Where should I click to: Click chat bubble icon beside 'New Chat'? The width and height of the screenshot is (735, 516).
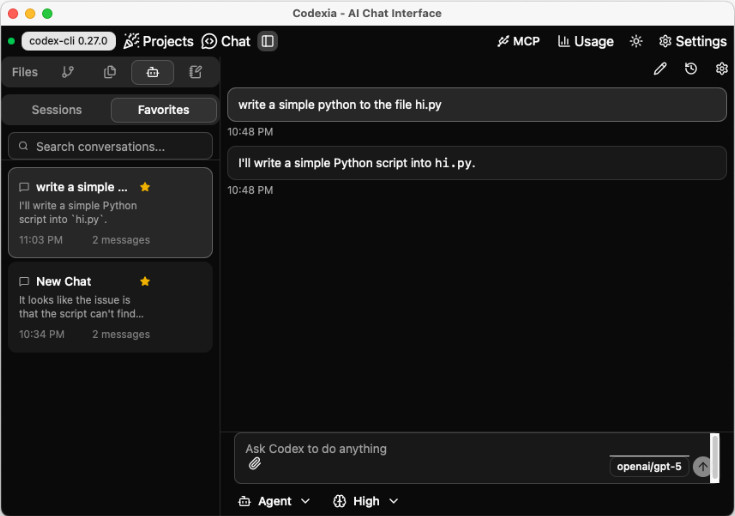click(24, 282)
